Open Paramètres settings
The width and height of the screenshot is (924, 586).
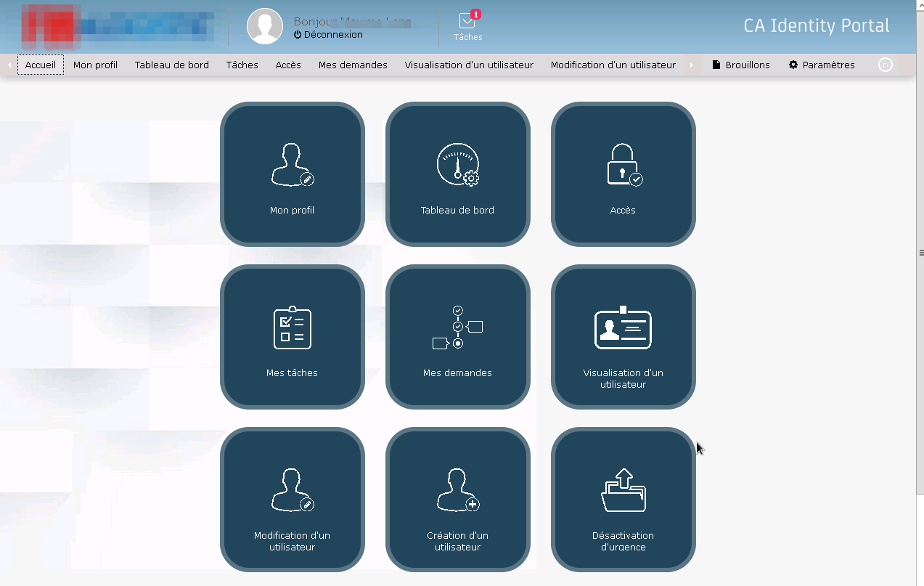point(822,65)
